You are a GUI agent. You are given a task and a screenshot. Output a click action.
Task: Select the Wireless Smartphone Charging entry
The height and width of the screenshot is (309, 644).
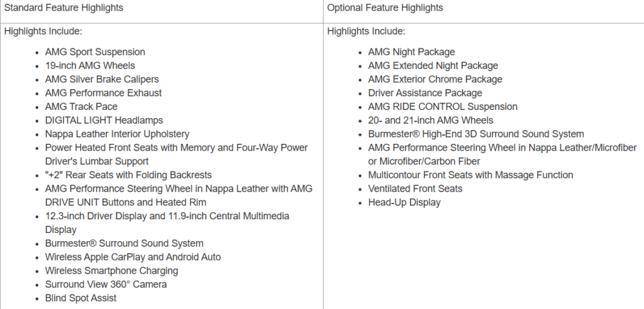click(111, 271)
